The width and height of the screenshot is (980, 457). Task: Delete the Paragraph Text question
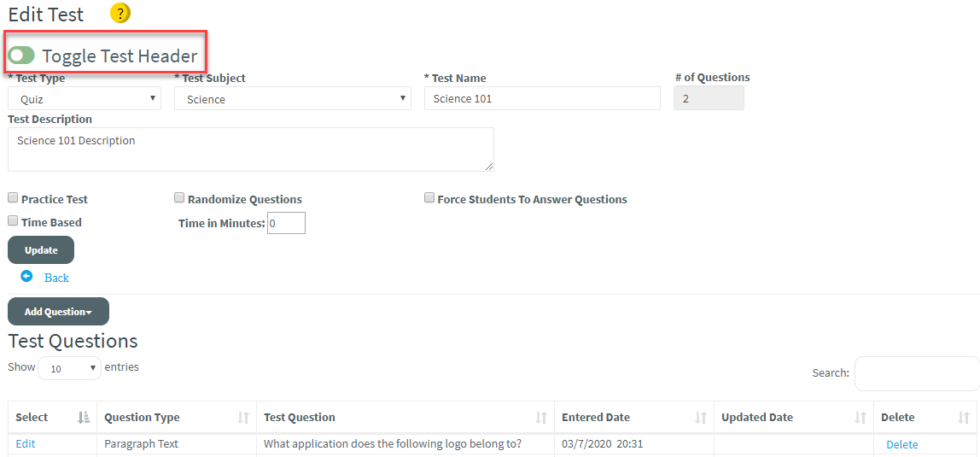pos(901,444)
